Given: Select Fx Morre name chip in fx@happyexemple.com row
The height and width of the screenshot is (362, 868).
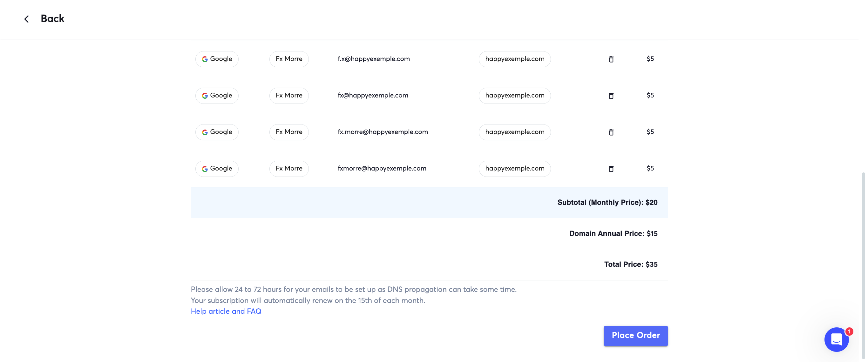Looking at the screenshot, I should [x=289, y=96].
